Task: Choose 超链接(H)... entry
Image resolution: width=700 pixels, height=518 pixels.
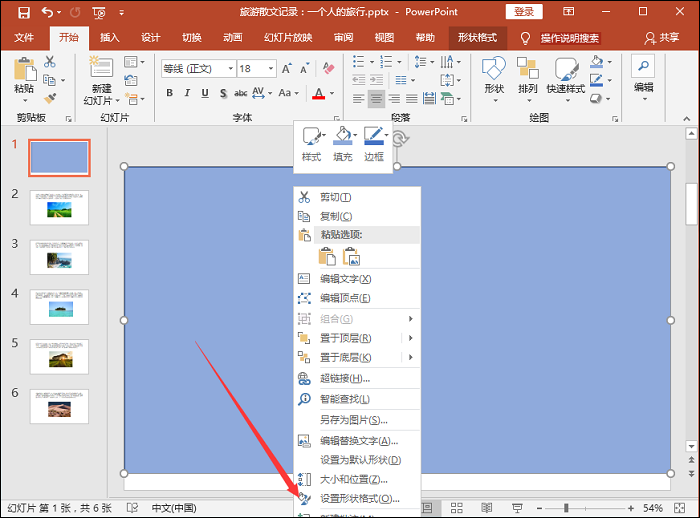Action: click(357, 379)
